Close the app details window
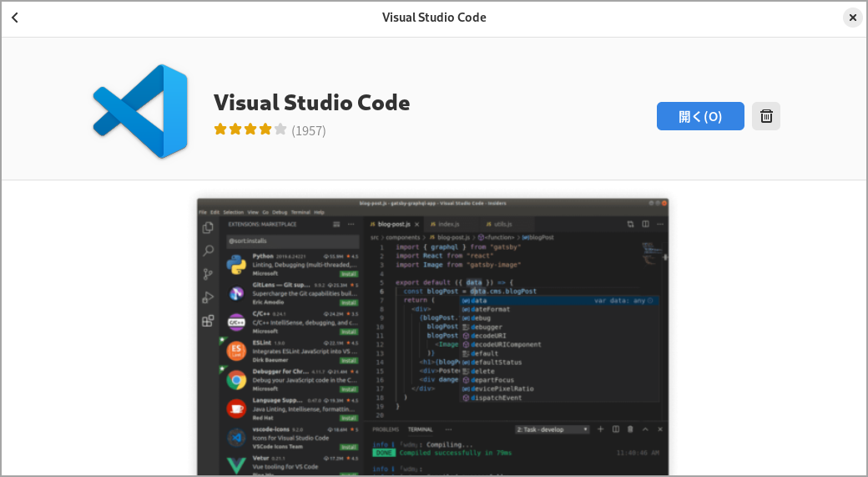 (x=852, y=18)
